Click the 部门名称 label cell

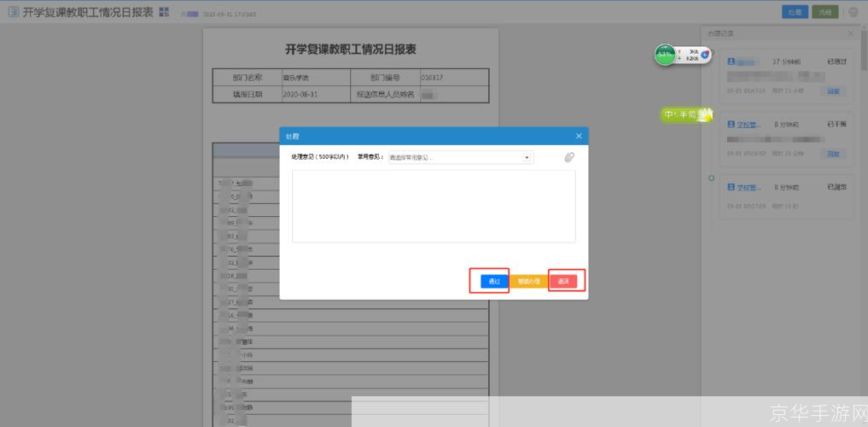point(248,78)
